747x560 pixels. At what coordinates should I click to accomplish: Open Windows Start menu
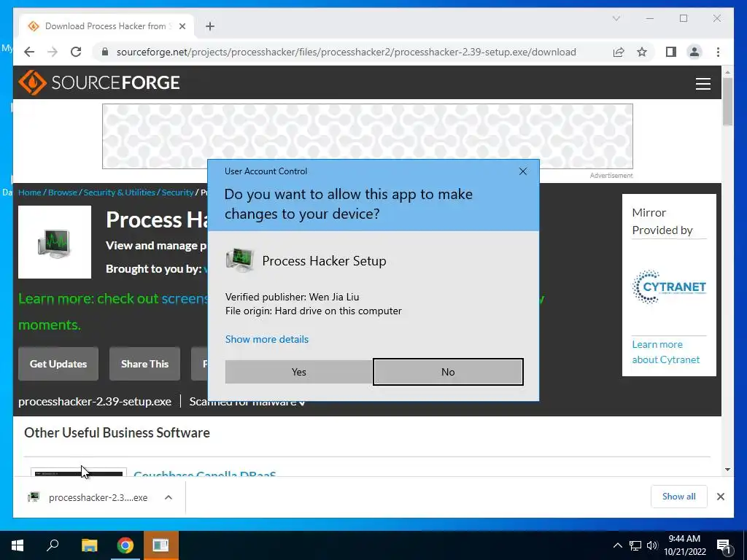pyautogui.click(x=18, y=545)
